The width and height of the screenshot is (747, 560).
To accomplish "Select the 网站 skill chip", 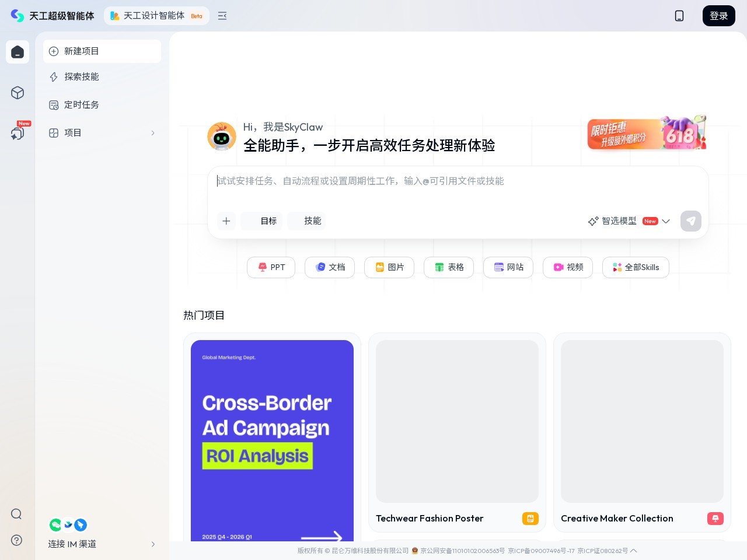I will tap(508, 267).
